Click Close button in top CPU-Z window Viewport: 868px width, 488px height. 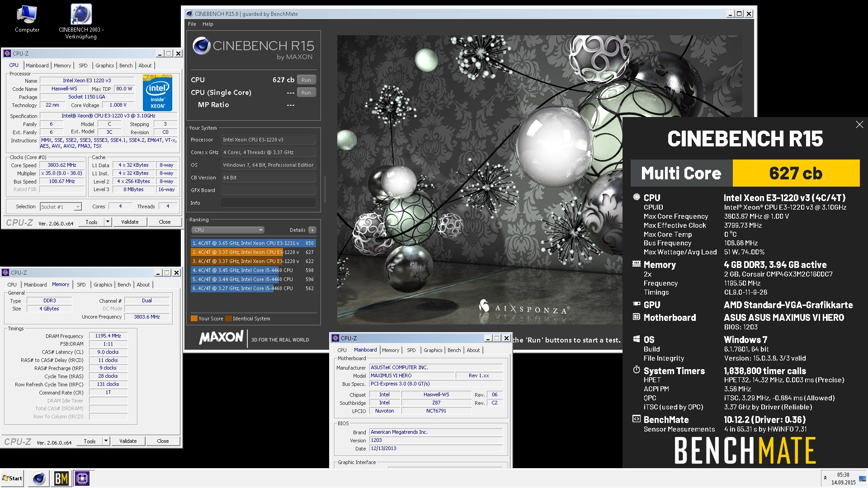(x=165, y=222)
